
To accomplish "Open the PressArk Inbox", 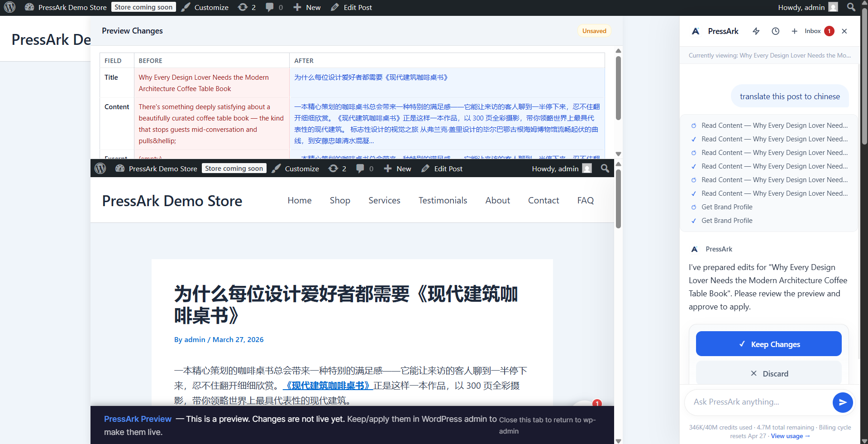I will (x=819, y=31).
